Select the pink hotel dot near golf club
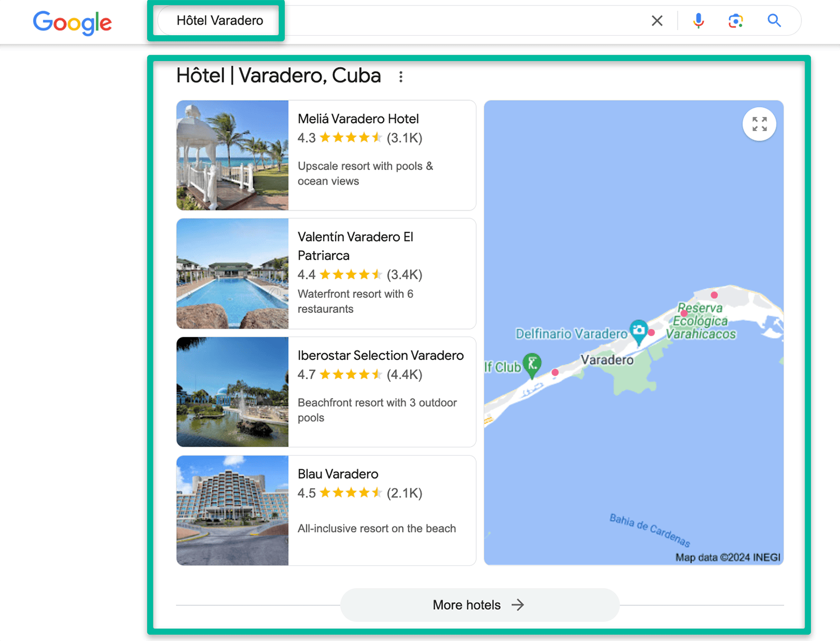 [555, 372]
